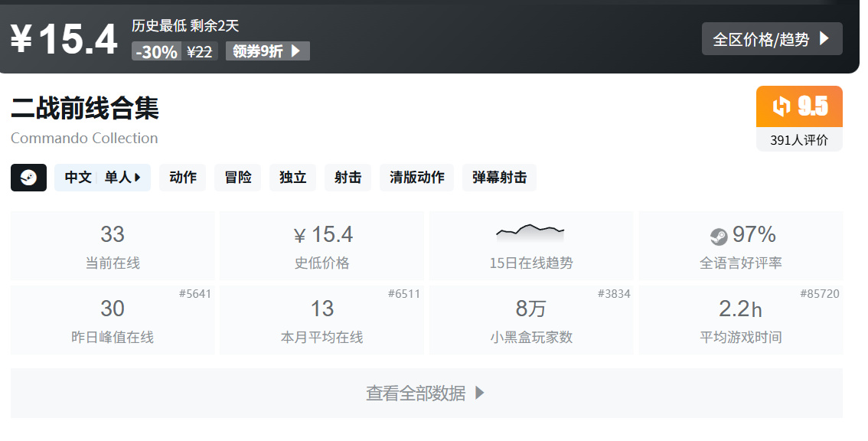Select the 独立 tag
The height and width of the screenshot is (441, 868).
click(x=293, y=178)
